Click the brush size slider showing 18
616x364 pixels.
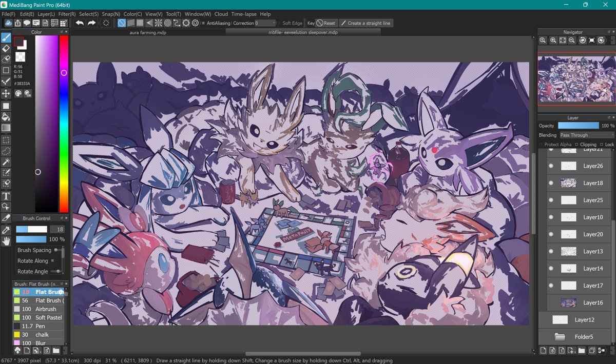31,229
